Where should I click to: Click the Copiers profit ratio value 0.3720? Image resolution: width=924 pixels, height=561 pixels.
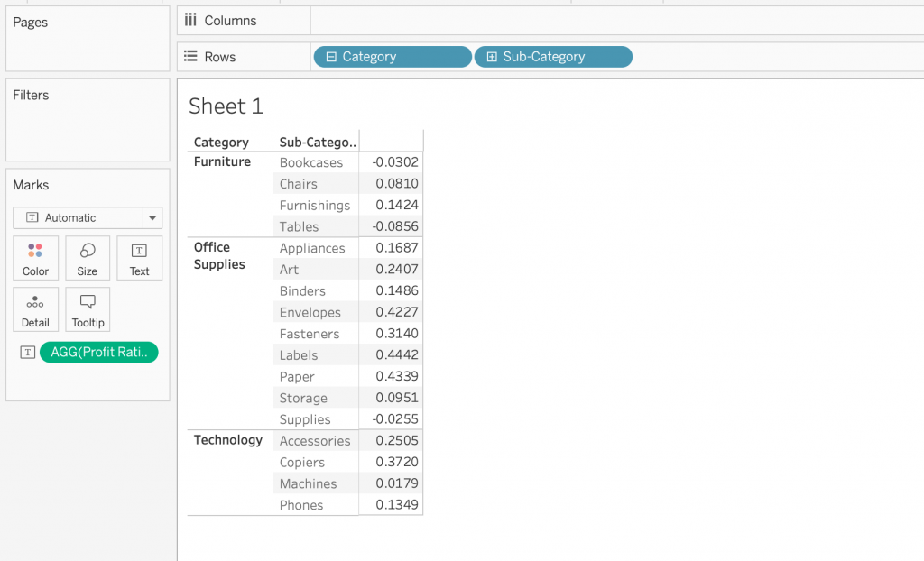coord(397,462)
